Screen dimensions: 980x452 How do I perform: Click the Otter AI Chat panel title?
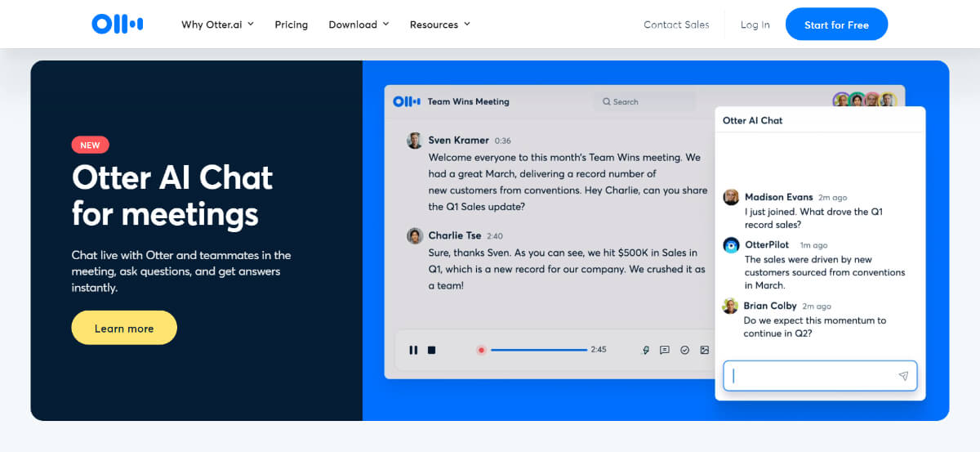pos(752,120)
